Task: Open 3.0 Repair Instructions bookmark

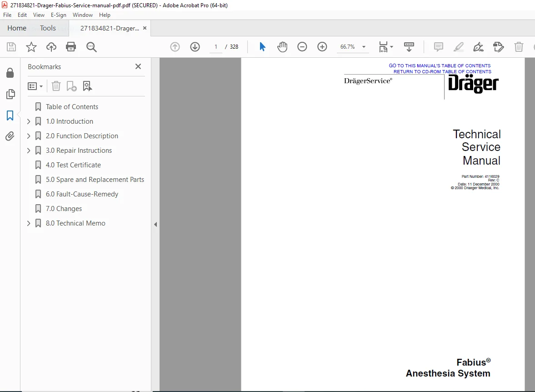Action: tap(79, 151)
